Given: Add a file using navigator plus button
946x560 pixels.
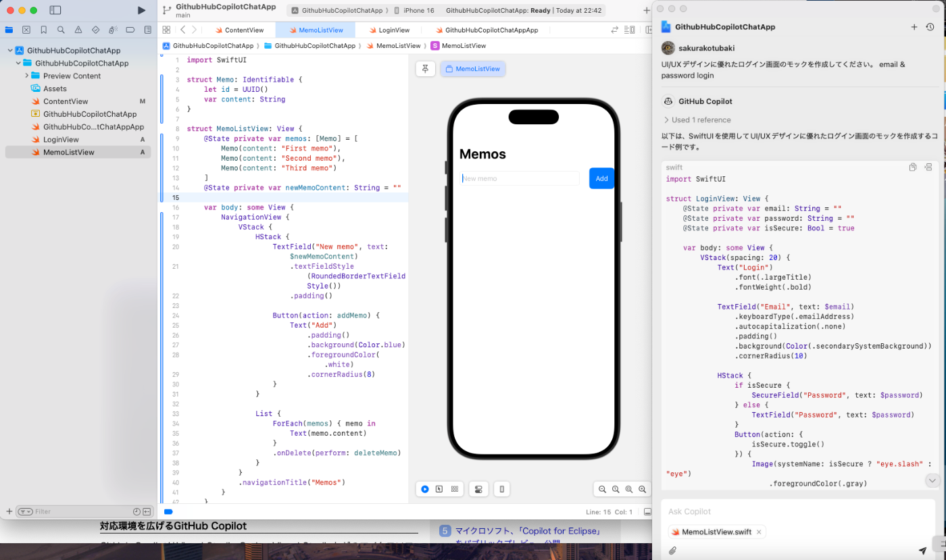Looking at the screenshot, I should click(x=9, y=511).
